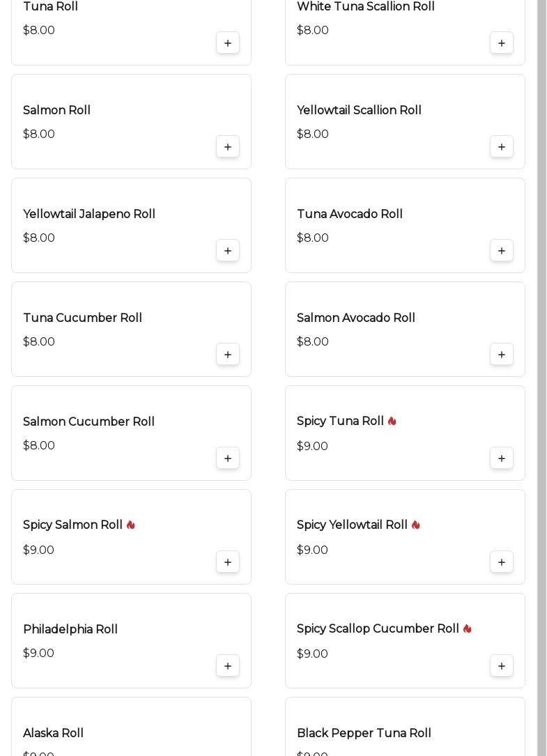Open Spicy Tuna Roll item details
Screen dimensions: 547x756
[340, 422]
